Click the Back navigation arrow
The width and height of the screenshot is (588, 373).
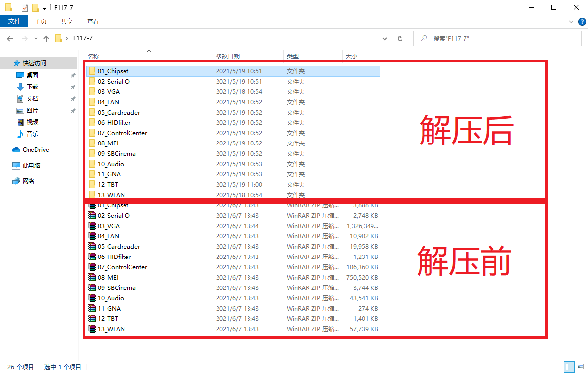pos(10,38)
